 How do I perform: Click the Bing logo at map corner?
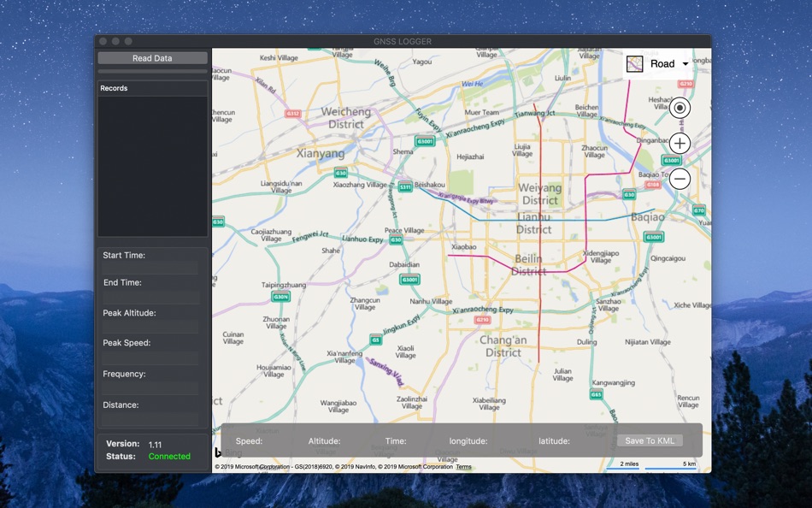[219, 453]
